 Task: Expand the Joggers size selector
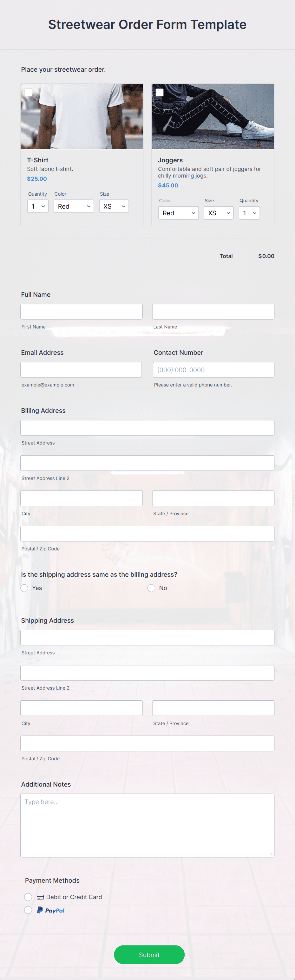coord(219,213)
